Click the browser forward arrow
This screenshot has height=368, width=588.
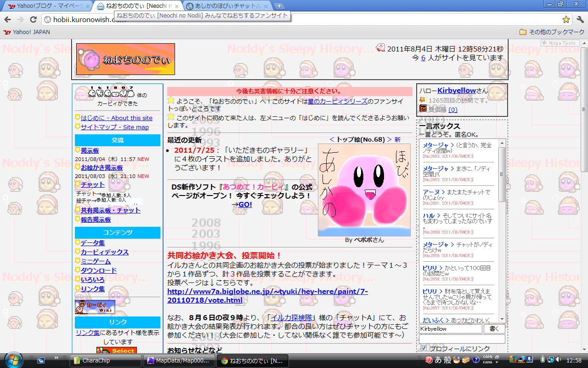coord(20,19)
